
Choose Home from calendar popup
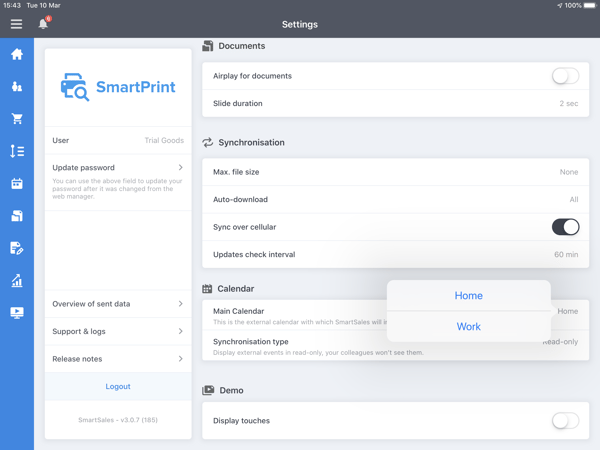(x=468, y=296)
